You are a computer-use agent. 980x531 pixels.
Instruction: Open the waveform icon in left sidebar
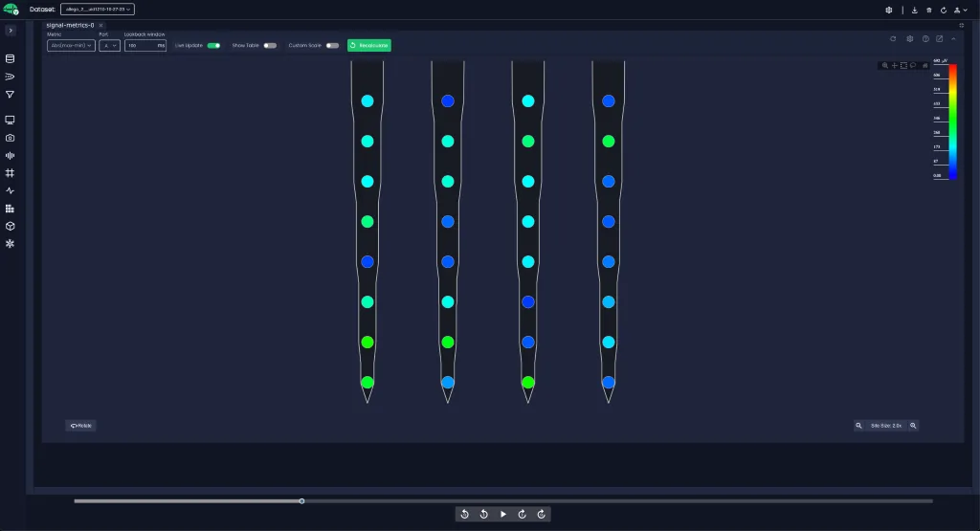point(10,156)
